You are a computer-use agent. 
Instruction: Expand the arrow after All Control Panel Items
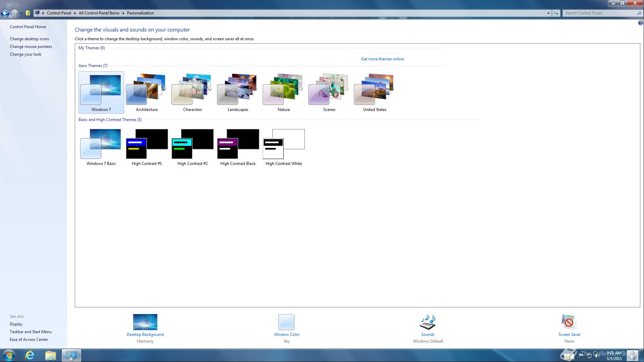click(x=123, y=13)
